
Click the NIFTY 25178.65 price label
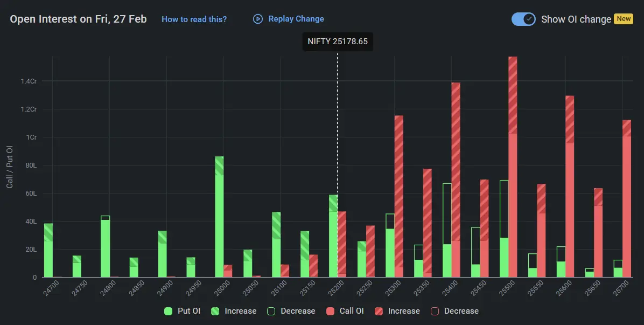(338, 41)
